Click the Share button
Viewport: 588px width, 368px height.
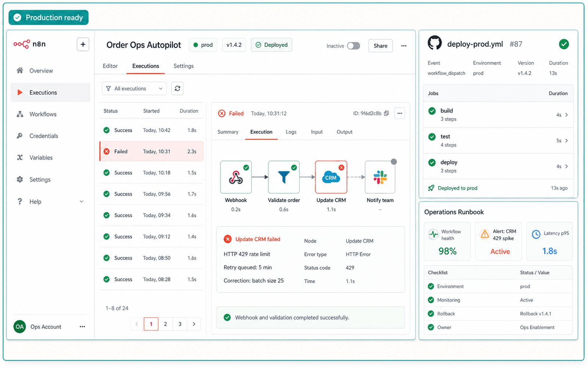point(380,46)
